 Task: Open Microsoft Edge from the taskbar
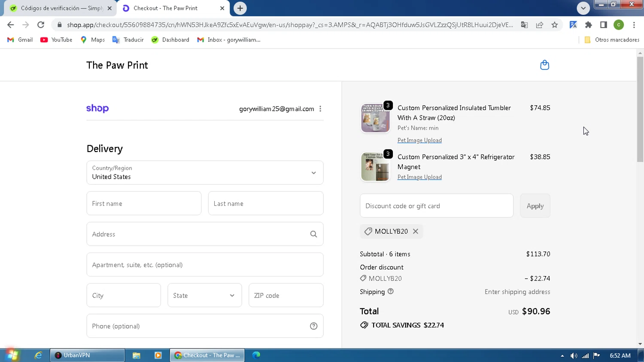coord(256,355)
